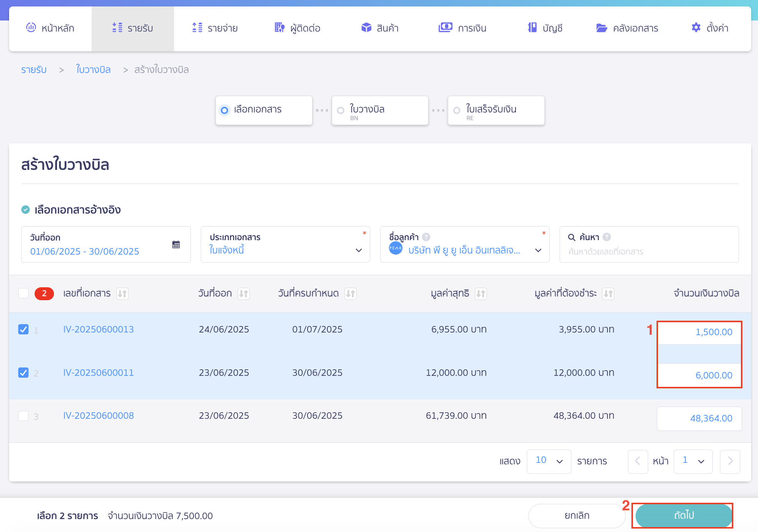Sort by due date column icon
758x532 pixels.
350,294
